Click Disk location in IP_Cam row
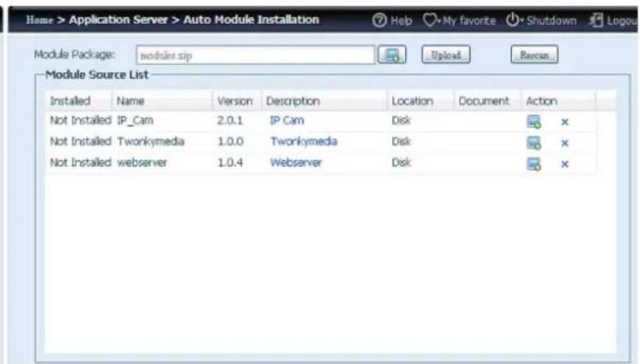Viewport: 640px width, 364px height. coord(401,121)
